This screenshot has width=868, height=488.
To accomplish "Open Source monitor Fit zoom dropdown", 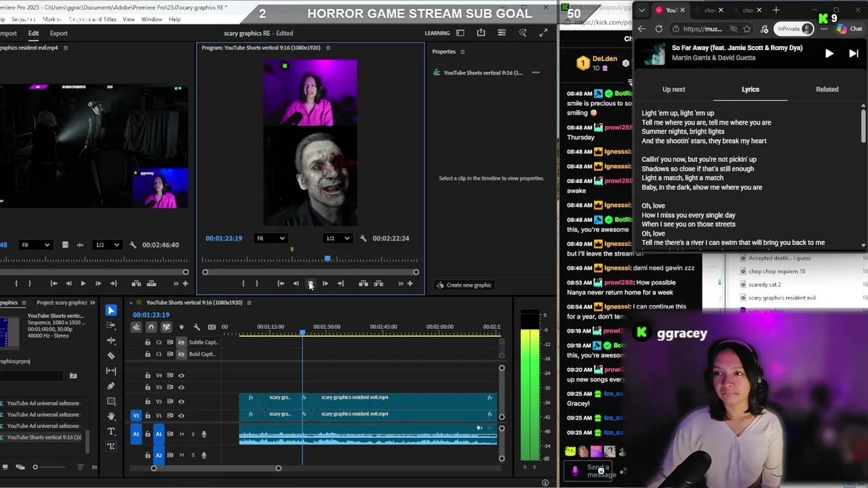I will pyautogui.click(x=35, y=245).
